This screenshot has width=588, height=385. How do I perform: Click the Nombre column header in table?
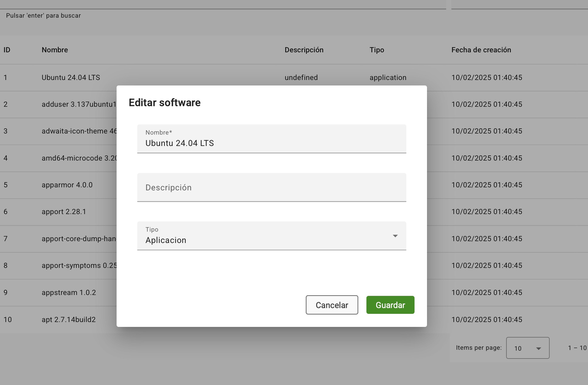55,50
